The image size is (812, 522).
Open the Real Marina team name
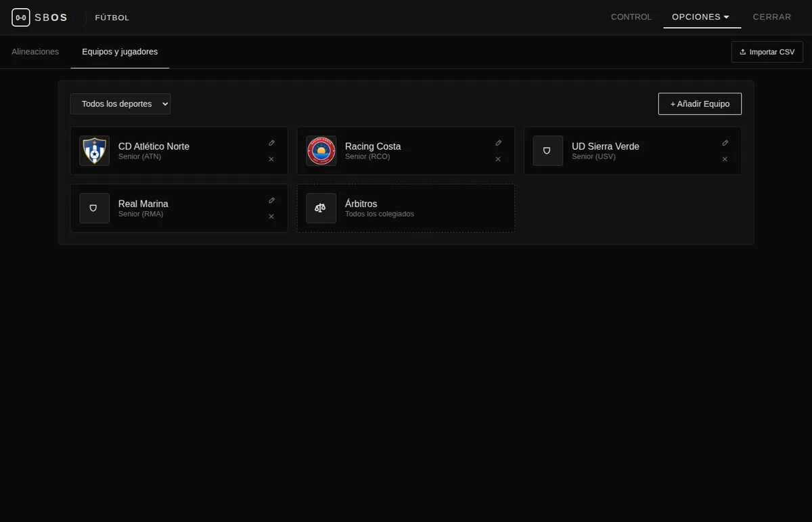(x=143, y=204)
